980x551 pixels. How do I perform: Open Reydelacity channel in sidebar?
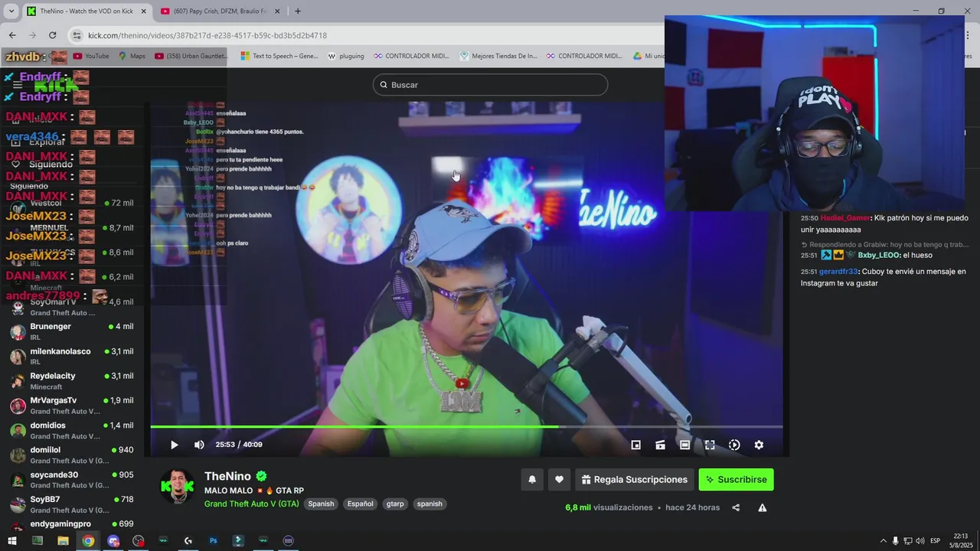(72, 380)
